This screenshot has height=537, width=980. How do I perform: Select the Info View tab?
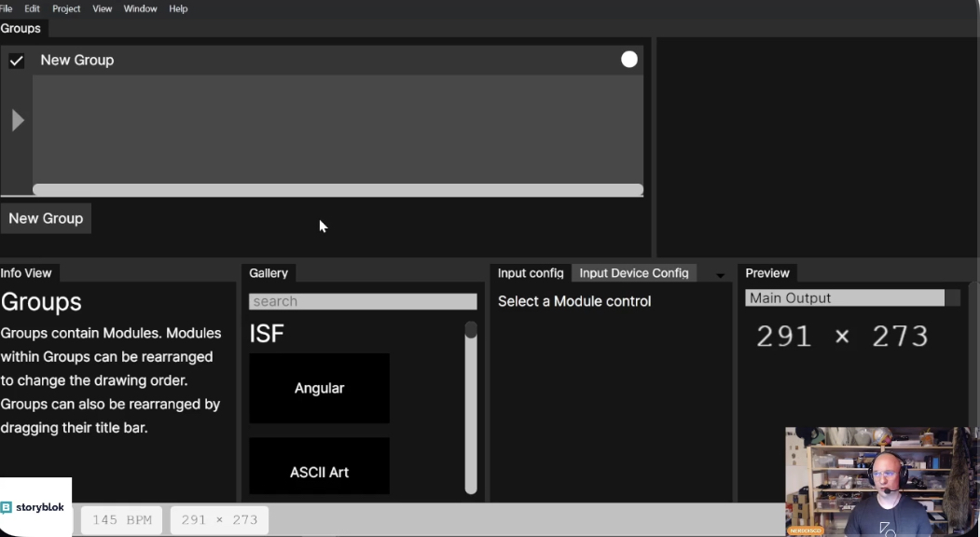pos(28,273)
